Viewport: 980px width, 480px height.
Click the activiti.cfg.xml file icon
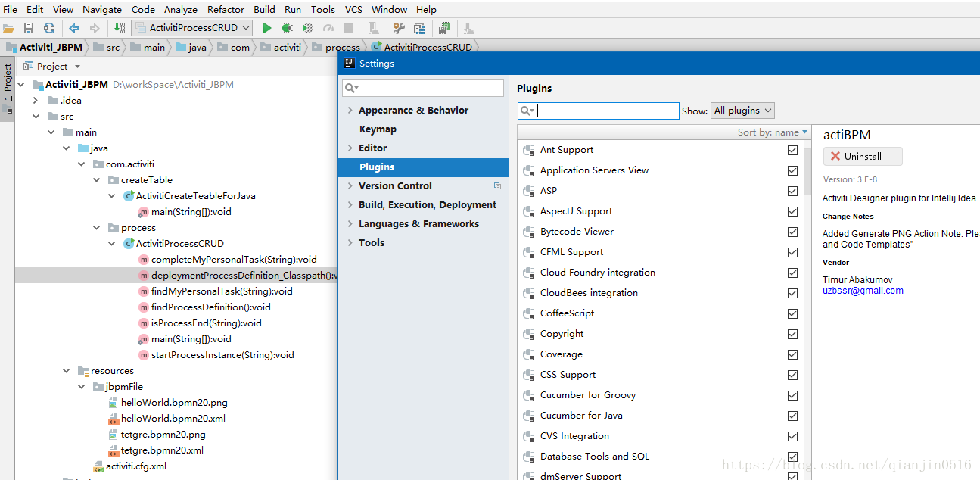pos(98,466)
